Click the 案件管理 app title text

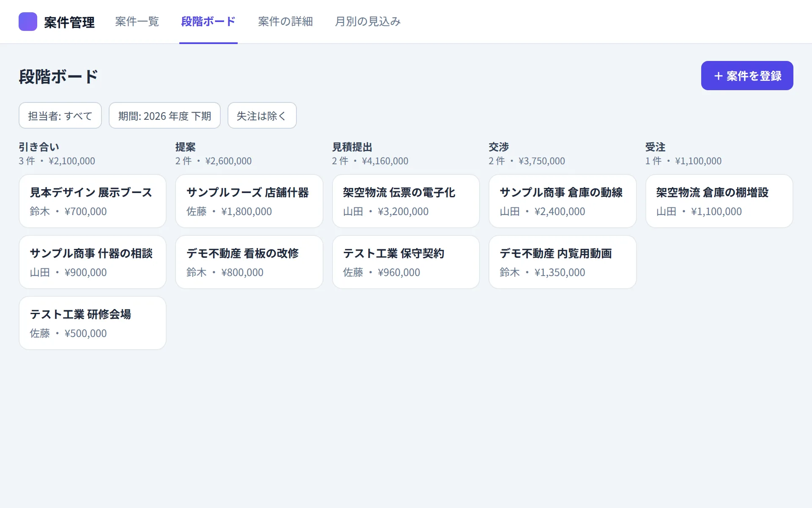click(x=69, y=22)
